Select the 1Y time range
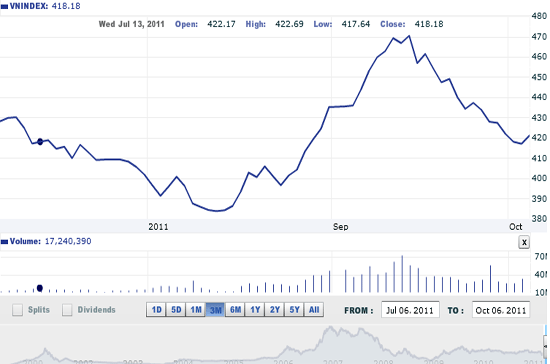 255,310
